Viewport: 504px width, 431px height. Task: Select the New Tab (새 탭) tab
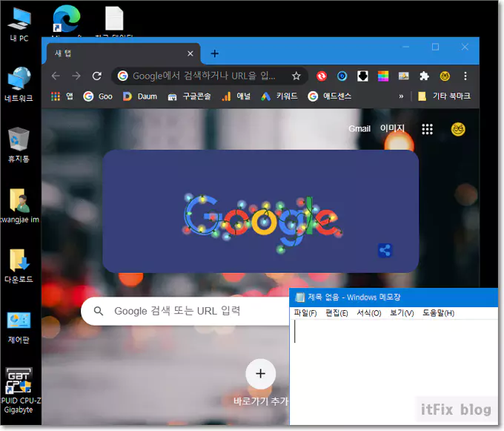[123, 53]
